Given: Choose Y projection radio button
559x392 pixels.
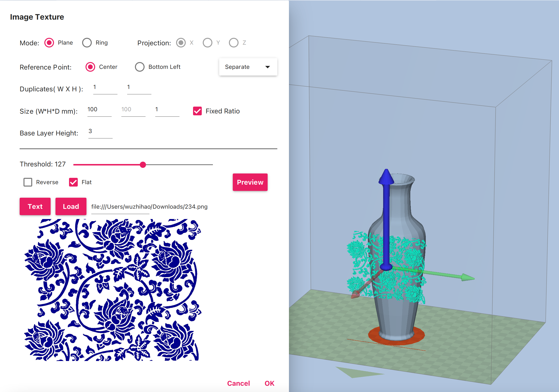Looking at the screenshot, I should pos(207,43).
